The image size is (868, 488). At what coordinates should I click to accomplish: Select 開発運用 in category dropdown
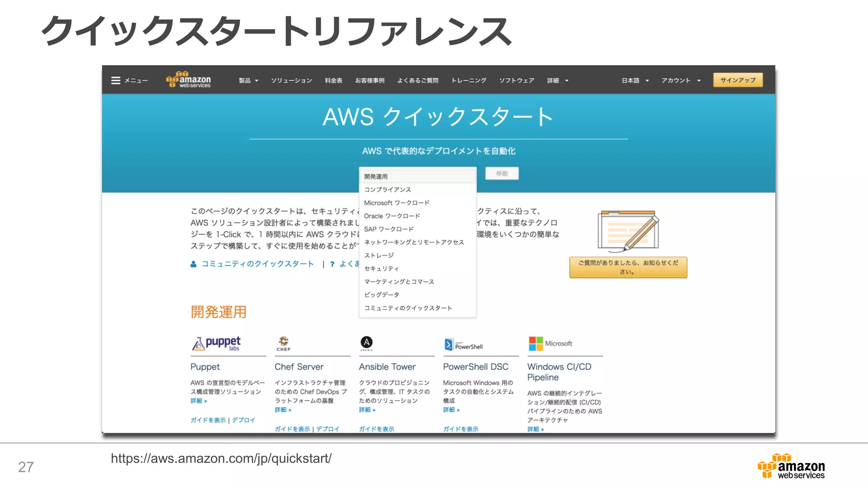[417, 176]
